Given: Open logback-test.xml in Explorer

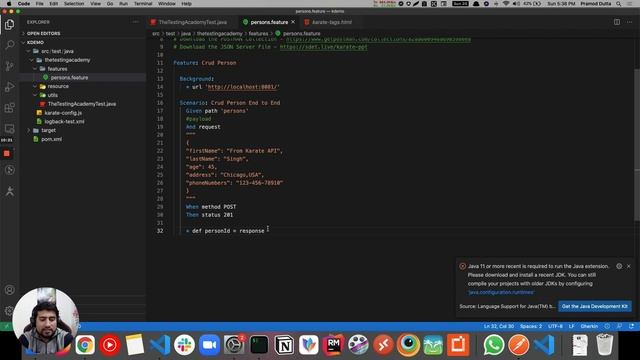Looking at the screenshot, I should tap(64, 122).
